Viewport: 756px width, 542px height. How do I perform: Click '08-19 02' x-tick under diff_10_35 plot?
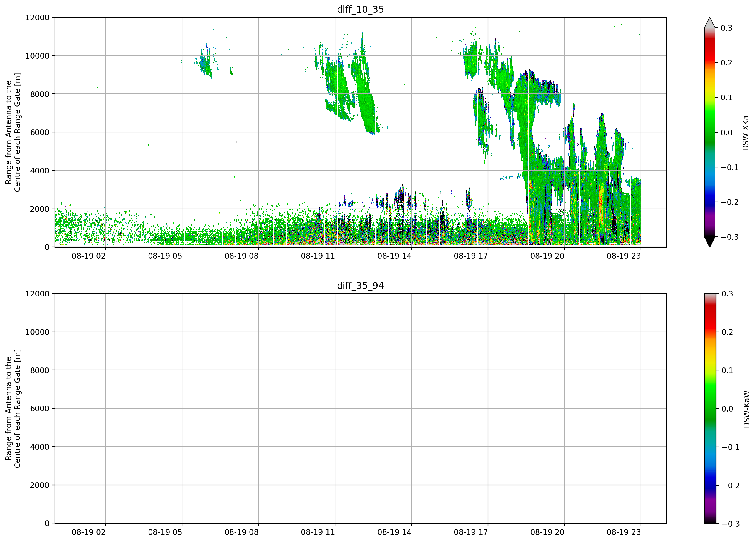[x=89, y=256]
